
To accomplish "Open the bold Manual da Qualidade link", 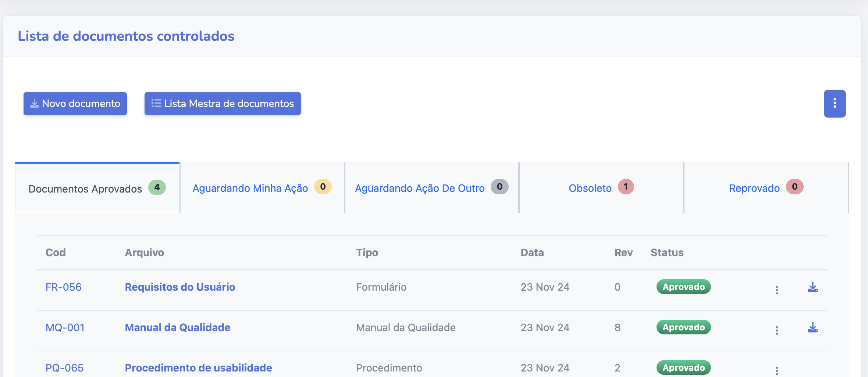I will point(178,327).
